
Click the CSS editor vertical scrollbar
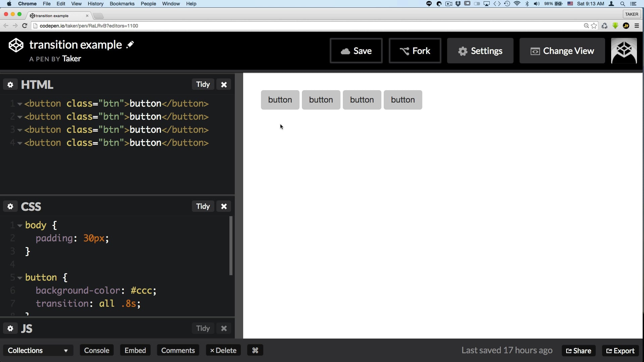tap(231, 246)
